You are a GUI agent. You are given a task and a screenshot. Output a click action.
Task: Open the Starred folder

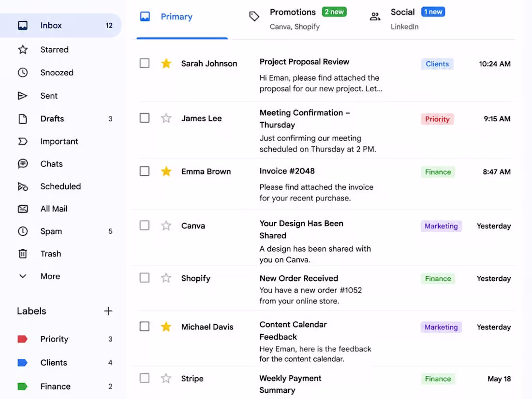(60, 49)
